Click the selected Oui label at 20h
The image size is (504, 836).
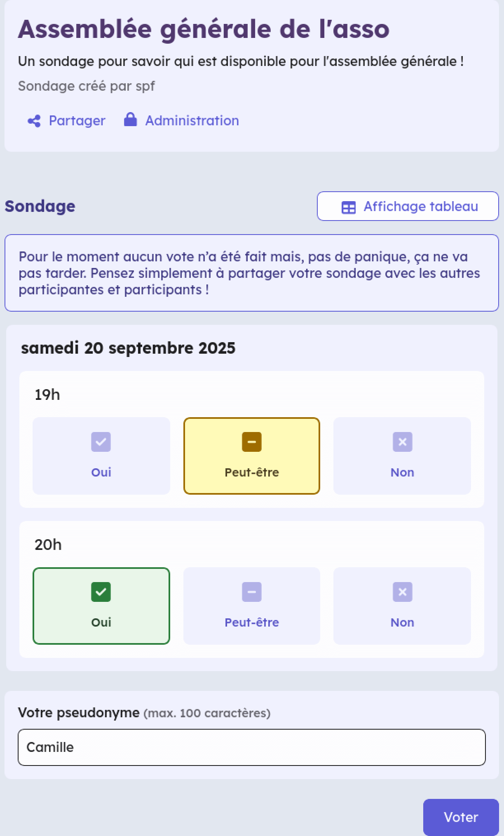[101, 622]
